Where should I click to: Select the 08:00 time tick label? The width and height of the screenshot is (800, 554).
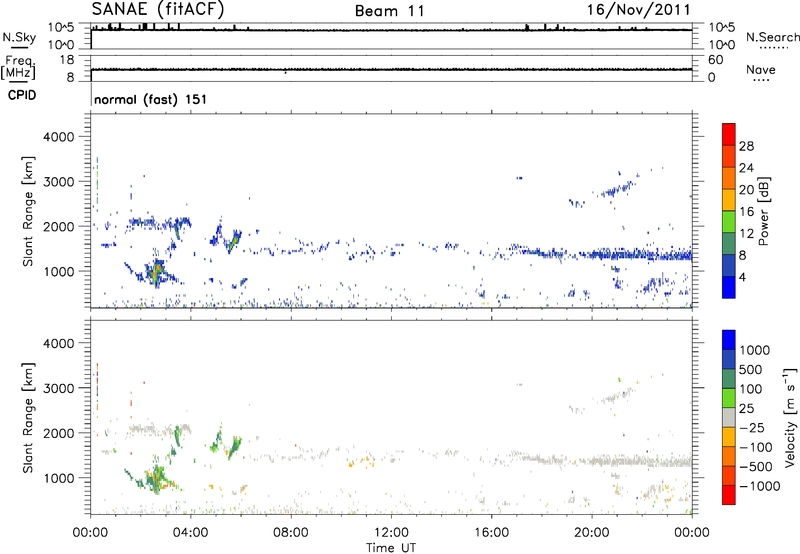pyautogui.click(x=290, y=533)
